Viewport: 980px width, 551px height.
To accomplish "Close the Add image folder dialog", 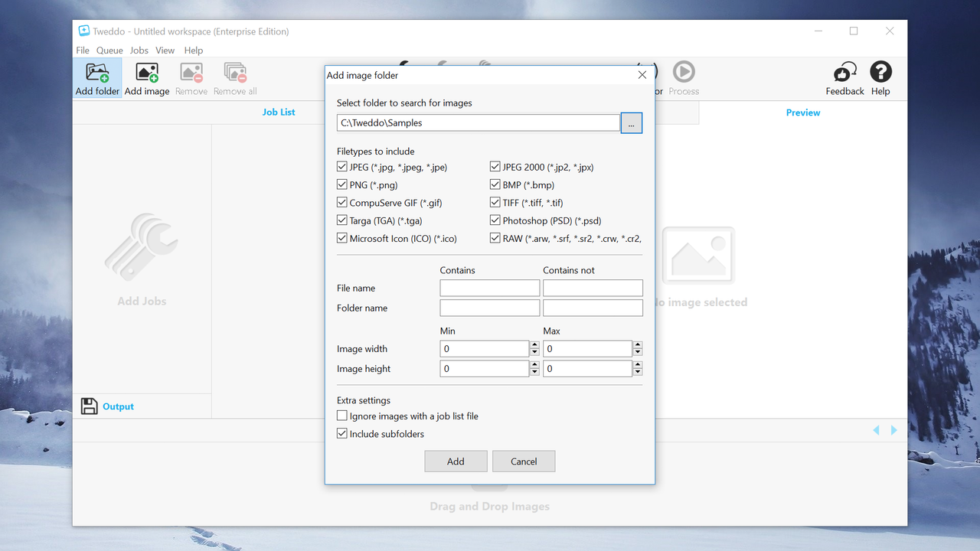I will pos(642,75).
